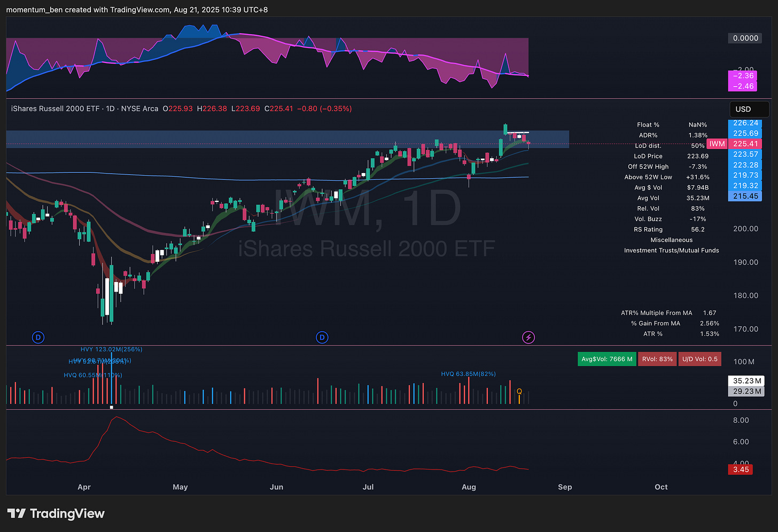Click the high value H226.38 in legend

tap(212, 108)
